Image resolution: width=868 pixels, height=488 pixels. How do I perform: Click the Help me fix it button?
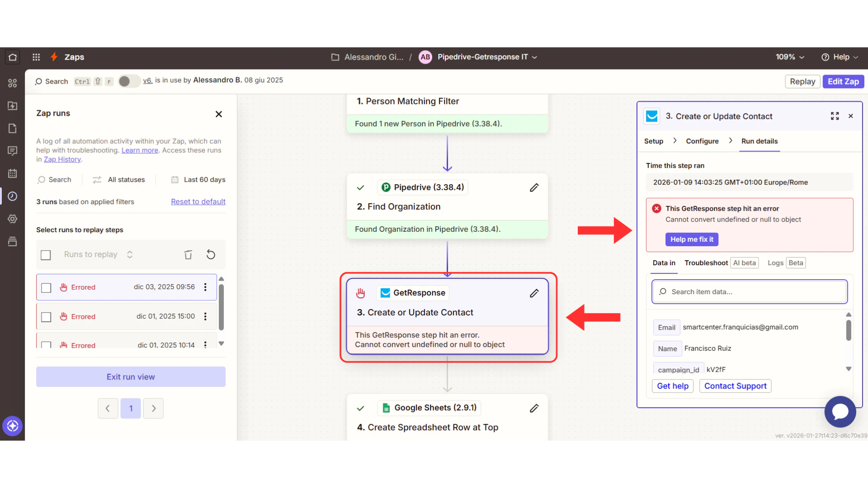(691, 239)
